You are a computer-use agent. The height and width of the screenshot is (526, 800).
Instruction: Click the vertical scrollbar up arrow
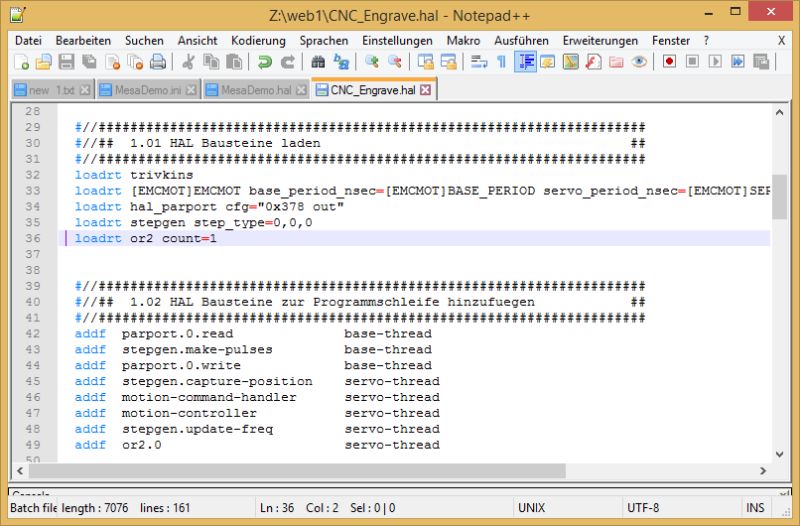(779, 112)
